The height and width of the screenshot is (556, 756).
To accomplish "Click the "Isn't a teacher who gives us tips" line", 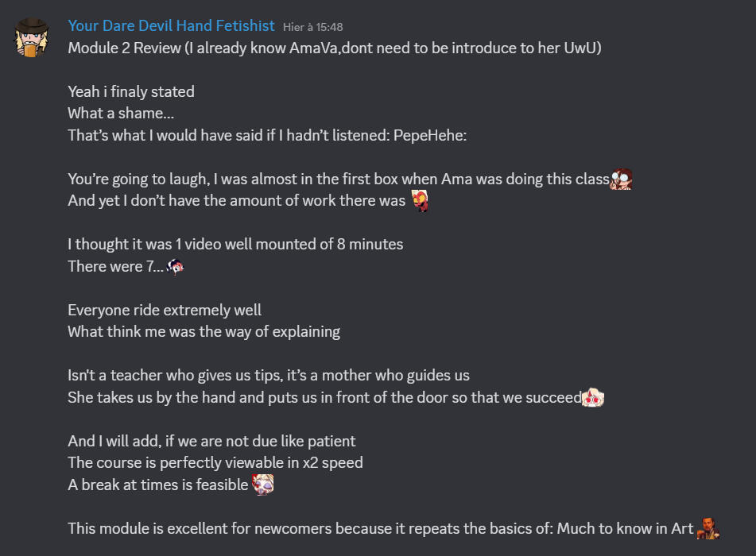I will pos(269,375).
